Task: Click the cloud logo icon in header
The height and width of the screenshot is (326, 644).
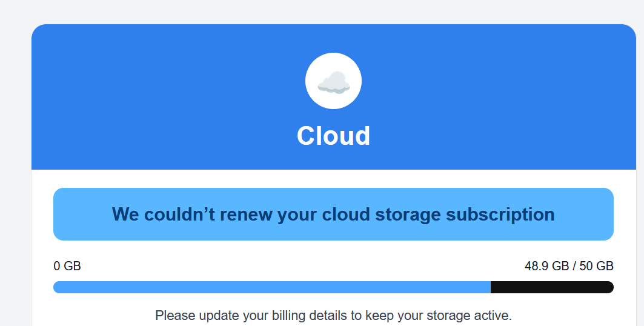Action: (x=333, y=81)
